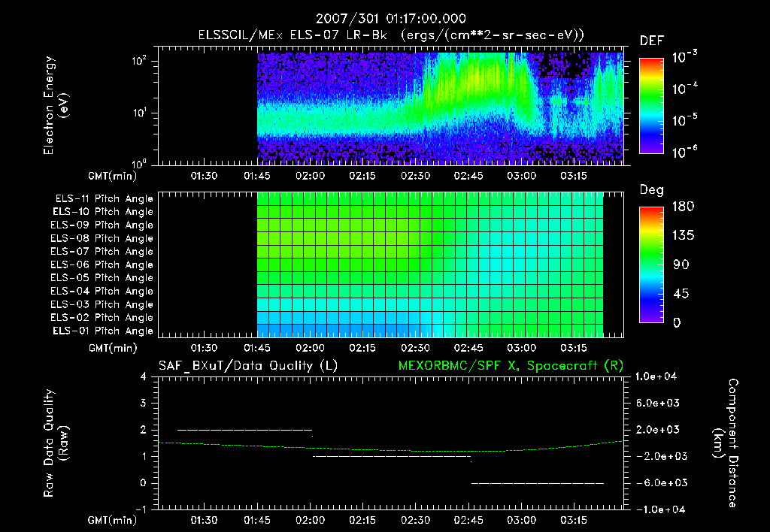The width and height of the screenshot is (770, 532).
Task: Select the 'ELS-08 Pitch Angle' row label
Action: pos(102,238)
